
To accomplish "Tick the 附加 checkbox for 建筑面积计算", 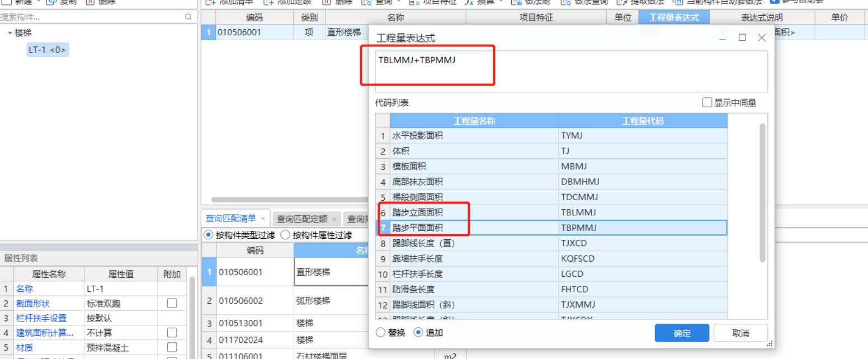I will point(172,333).
